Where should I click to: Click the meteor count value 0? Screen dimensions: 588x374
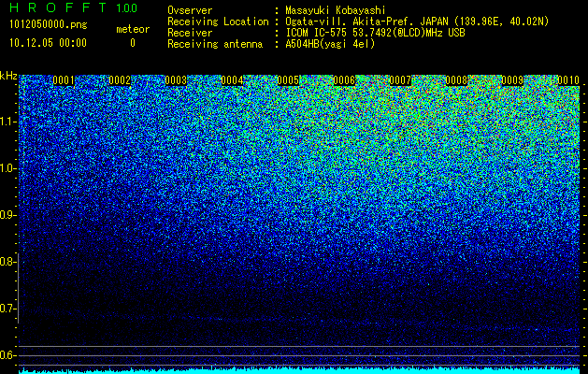click(x=133, y=43)
